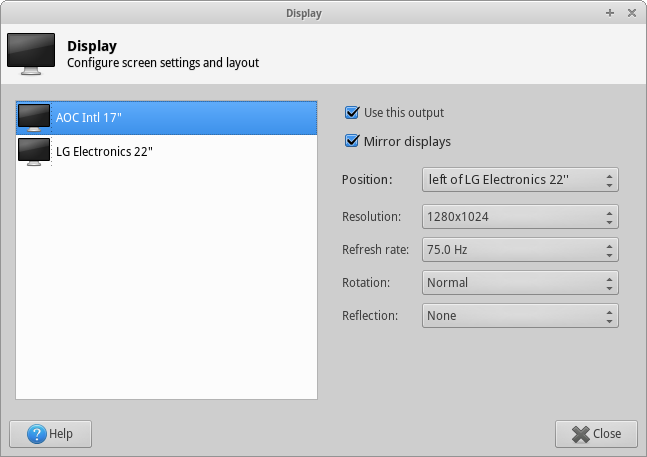Screen dimensions: 647x457
Task: Click the Mirror displays label
Action: 407,141
